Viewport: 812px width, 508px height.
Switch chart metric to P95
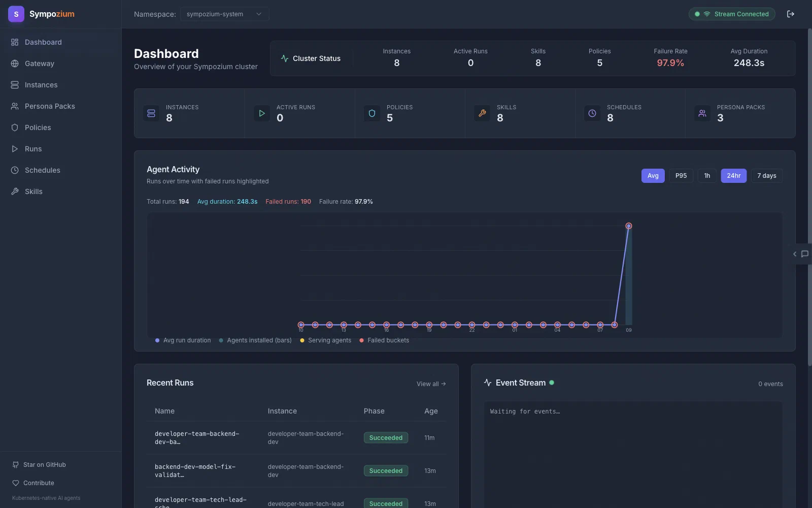click(681, 176)
